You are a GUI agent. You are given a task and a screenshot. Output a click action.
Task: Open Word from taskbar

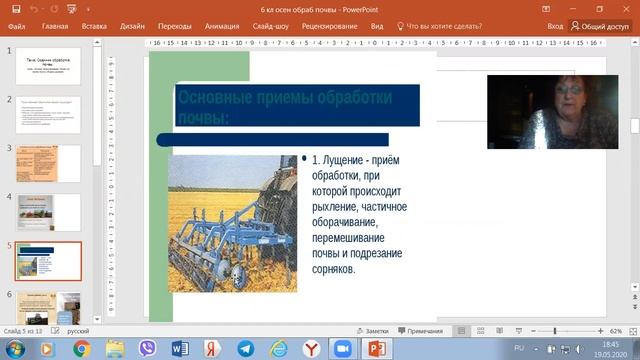[x=180, y=349]
